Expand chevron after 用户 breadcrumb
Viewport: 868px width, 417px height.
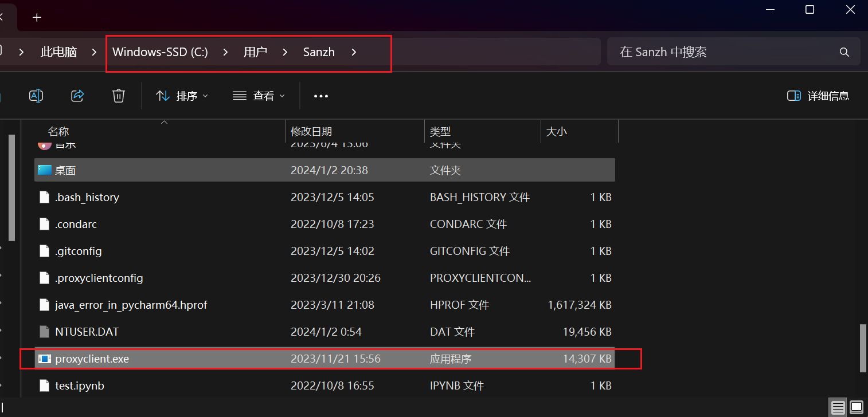tap(285, 52)
